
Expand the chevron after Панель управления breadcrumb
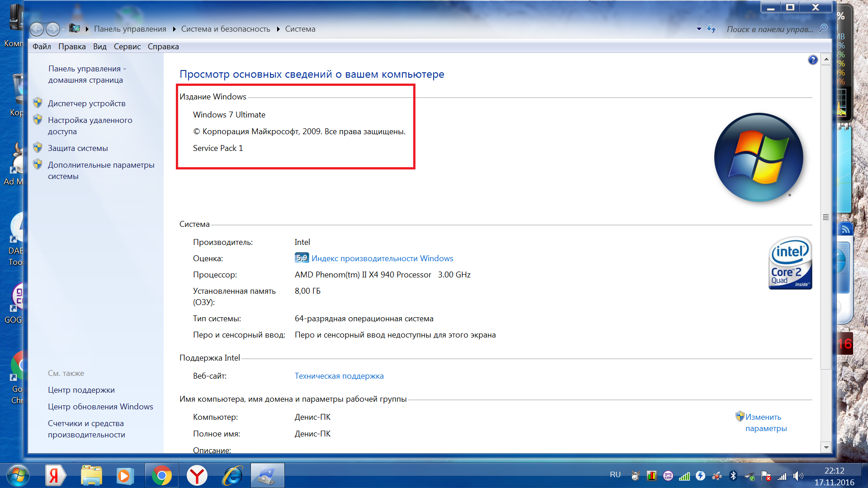[174, 29]
